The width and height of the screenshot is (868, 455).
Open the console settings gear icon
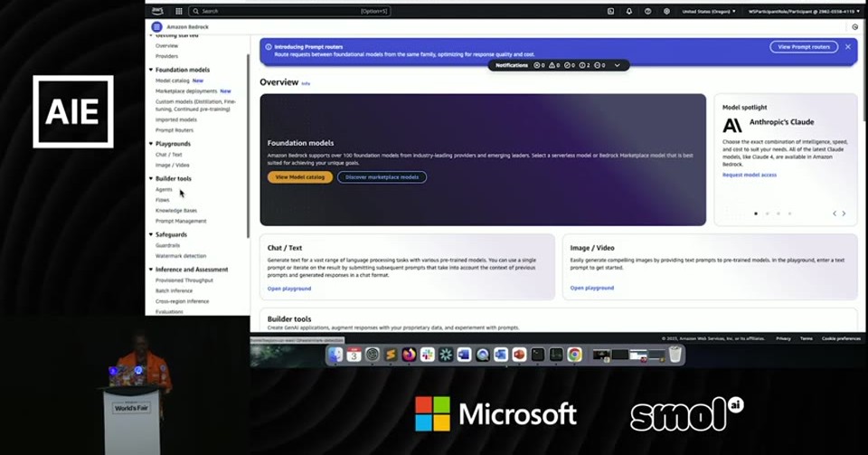[x=666, y=11]
